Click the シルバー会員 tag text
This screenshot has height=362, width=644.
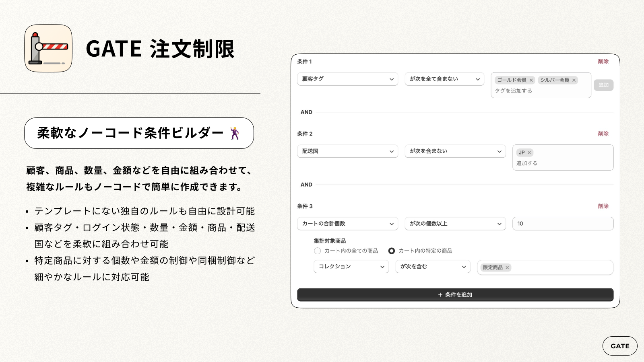[555, 80]
